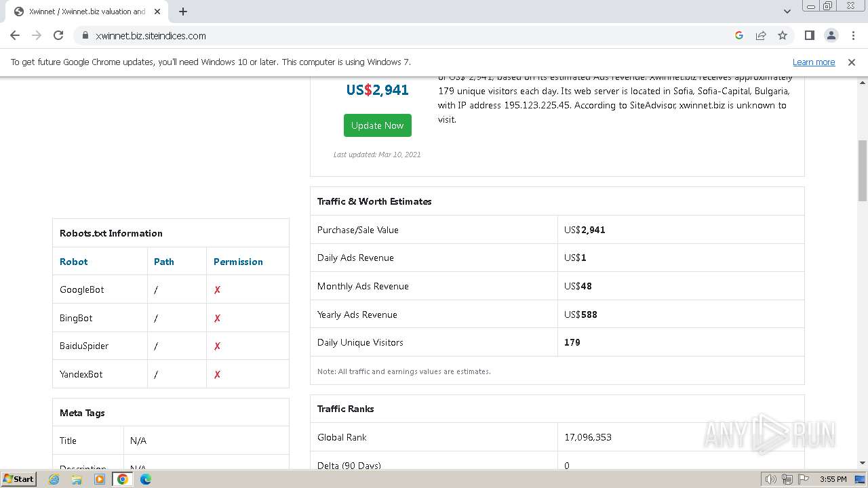Share this page icon
Image resolution: width=868 pixels, height=488 pixels.
(x=761, y=35)
